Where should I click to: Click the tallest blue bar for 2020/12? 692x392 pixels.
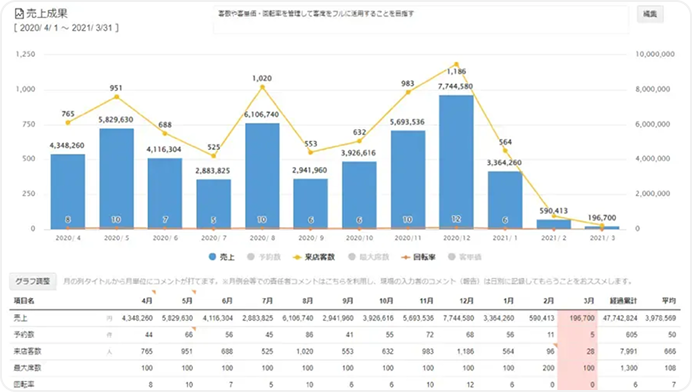(456, 162)
